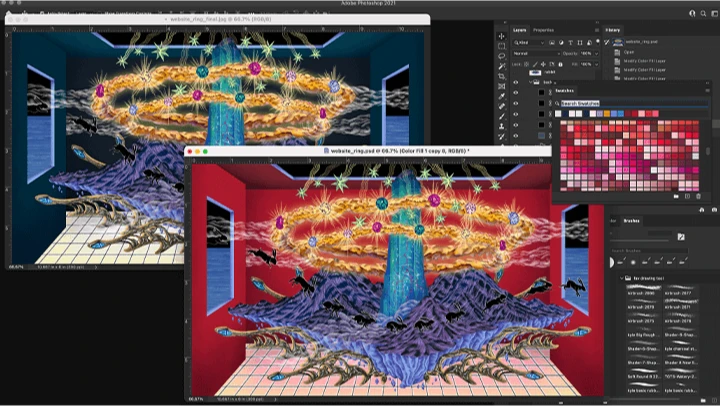Click the Swatches panel trash icon
The height and width of the screenshot is (406, 720).
(698, 196)
